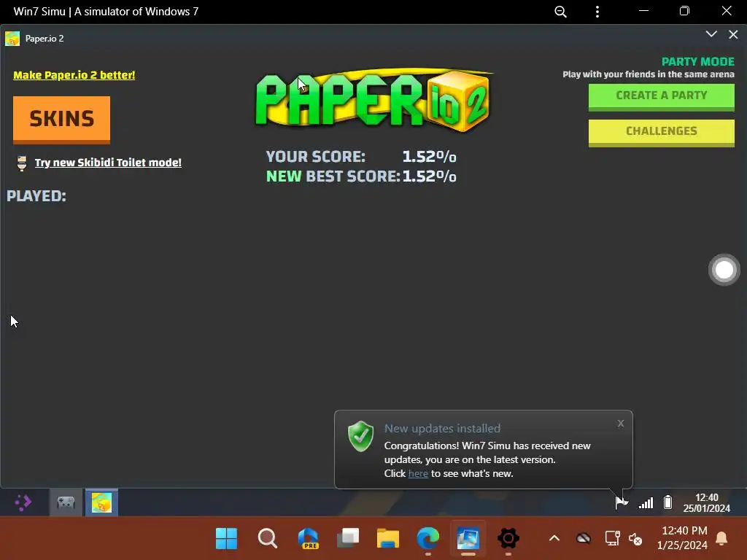Image resolution: width=747 pixels, height=560 pixels.
Task: Select the Paper.io 2 taskbar item
Action: point(101,502)
